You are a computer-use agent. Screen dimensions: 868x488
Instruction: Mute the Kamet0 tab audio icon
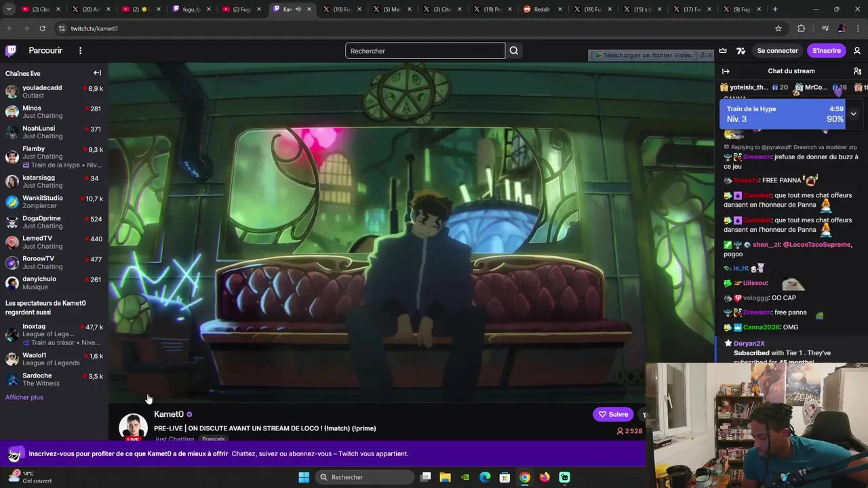pyautogui.click(x=298, y=9)
